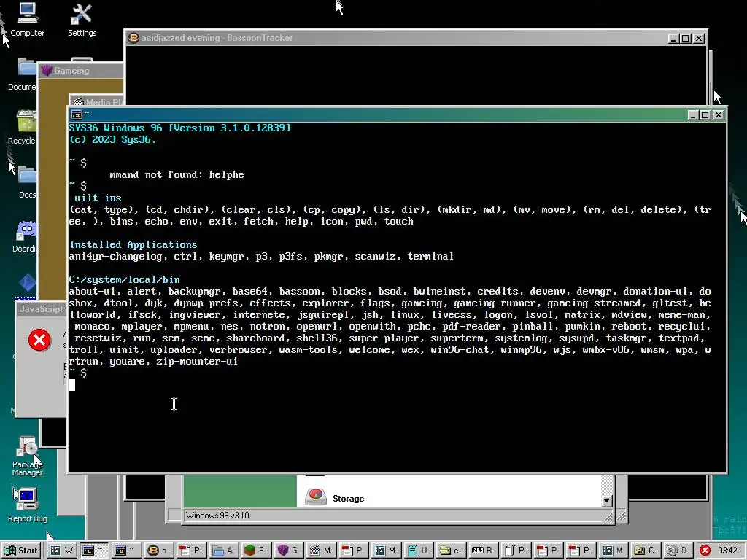Click the 'R..' markdown taskbar button
747x560 pixels.
483,551
